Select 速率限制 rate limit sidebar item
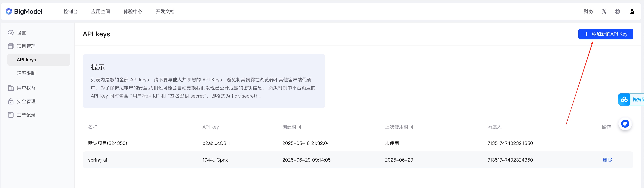644x188 pixels. pos(26,73)
